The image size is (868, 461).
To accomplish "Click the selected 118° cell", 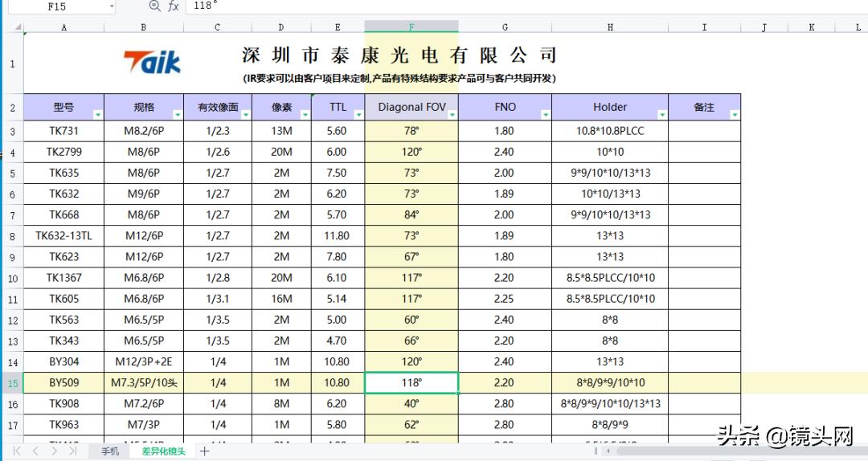I will tap(411, 383).
